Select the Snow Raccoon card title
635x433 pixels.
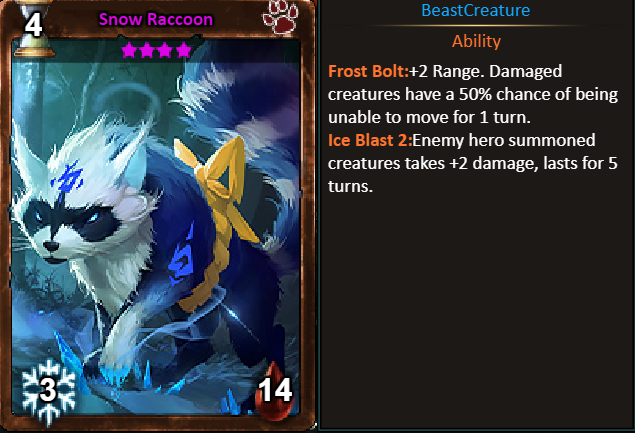tap(156, 19)
